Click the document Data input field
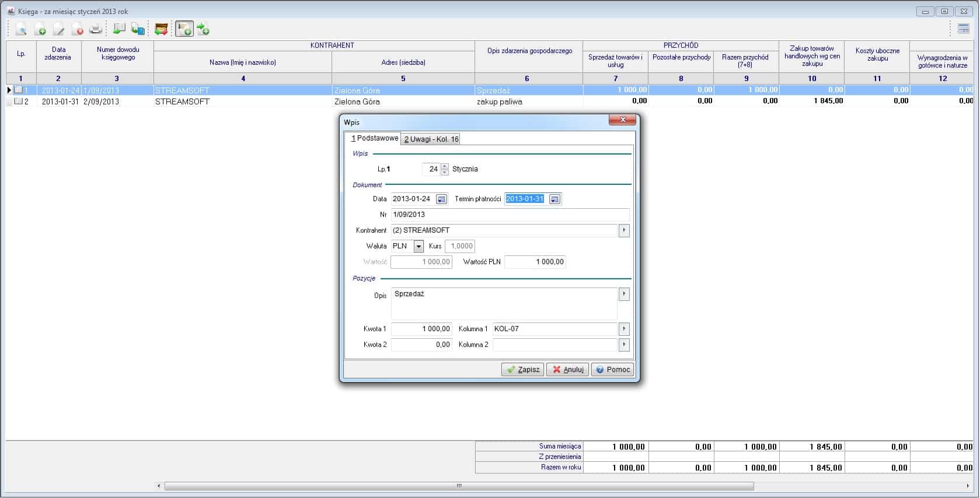Image resolution: width=980 pixels, height=498 pixels. 413,199
